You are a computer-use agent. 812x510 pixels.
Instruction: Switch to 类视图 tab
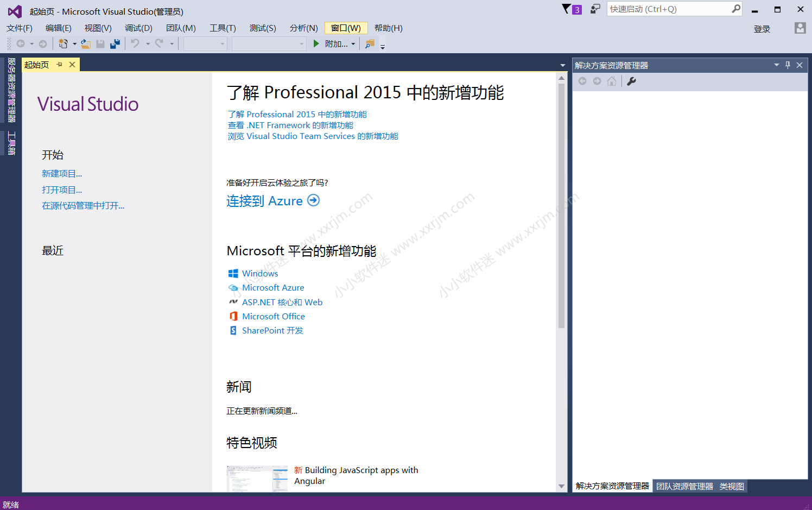coord(732,486)
